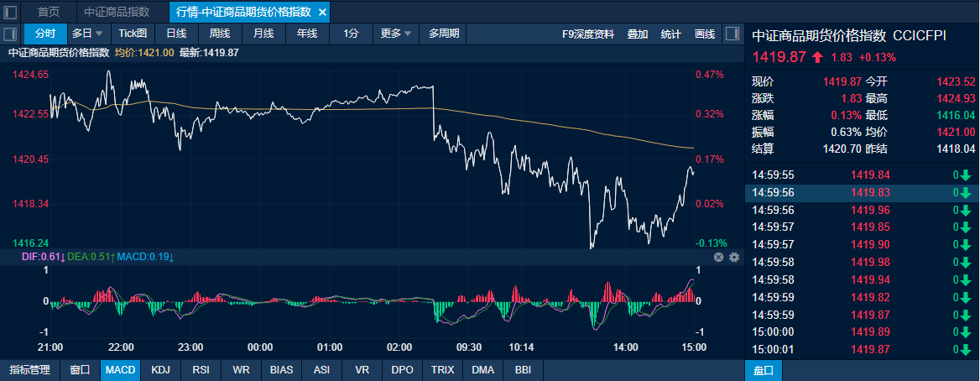Switch indicator to KDJ
The width and height of the screenshot is (980, 381).
tap(160, 369)
